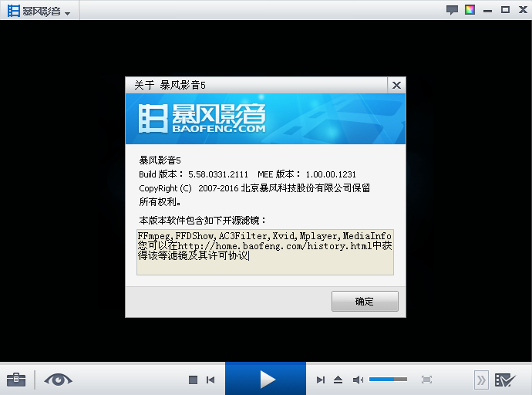Skip to the next track
This screenshot has height=395, width=532.
coord(321,380)
